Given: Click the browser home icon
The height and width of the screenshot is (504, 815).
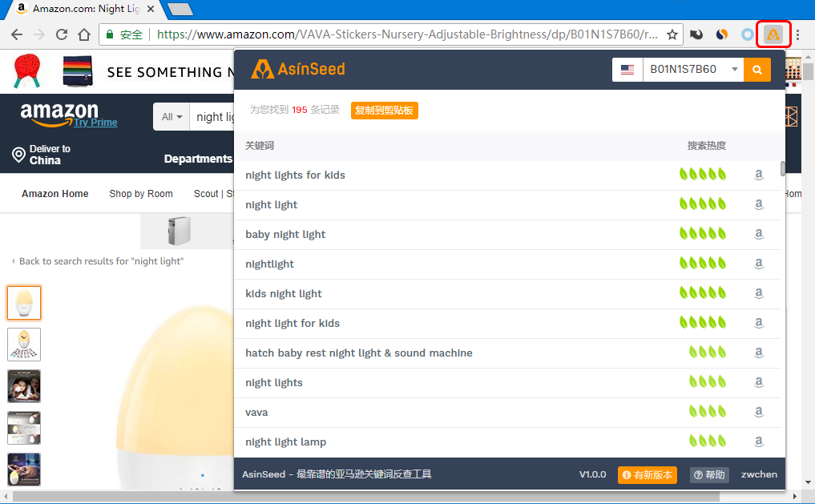Looking at the screenshot, I should [x=83, y=34].
